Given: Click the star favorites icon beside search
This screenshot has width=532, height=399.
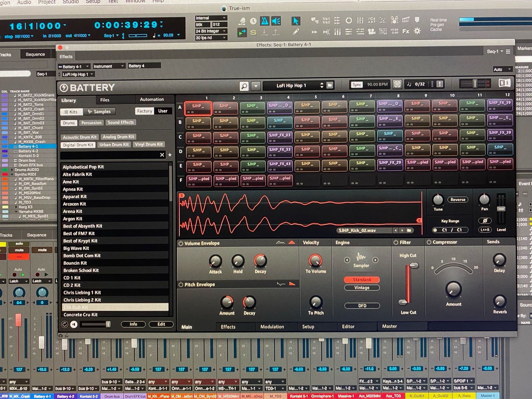Looking at the screenshot, I should click(x=170, y=155).
